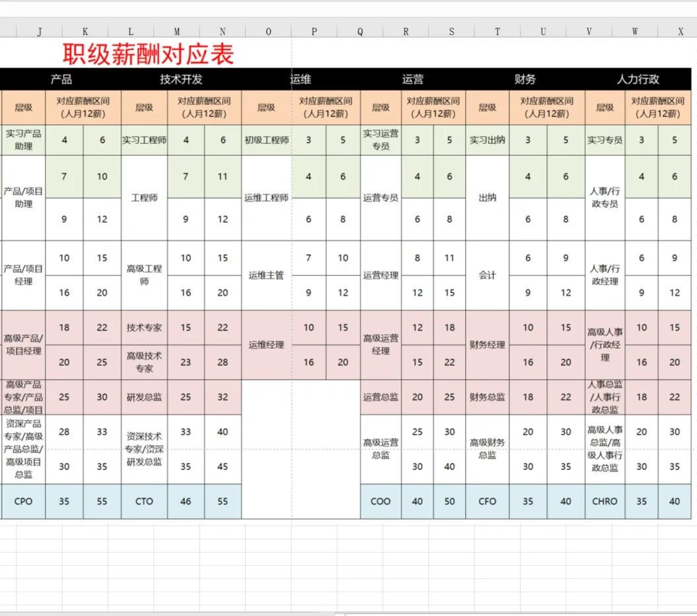Select the red title 职级薪酬对应表

click(x=147, y=55)
